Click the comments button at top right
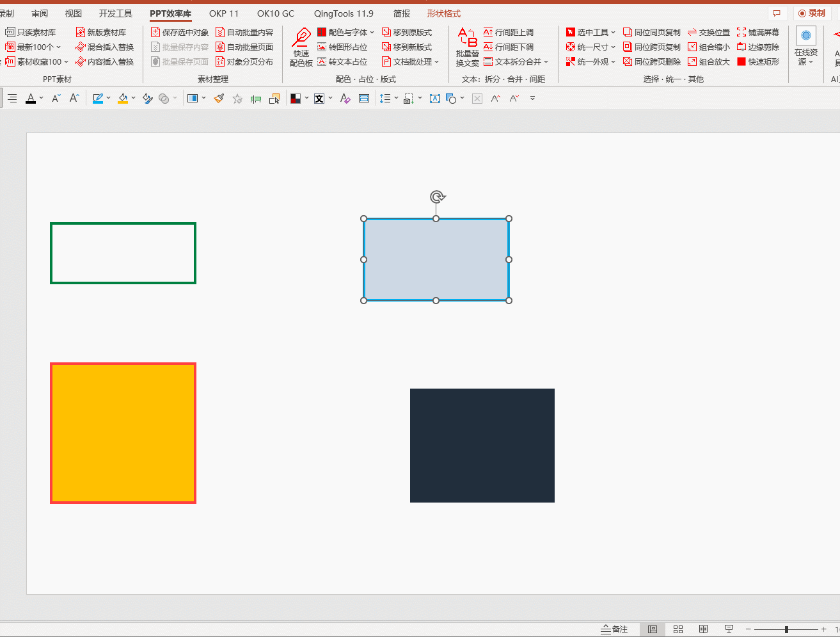This screenshot has width=840, height=637. pos(777,13)
